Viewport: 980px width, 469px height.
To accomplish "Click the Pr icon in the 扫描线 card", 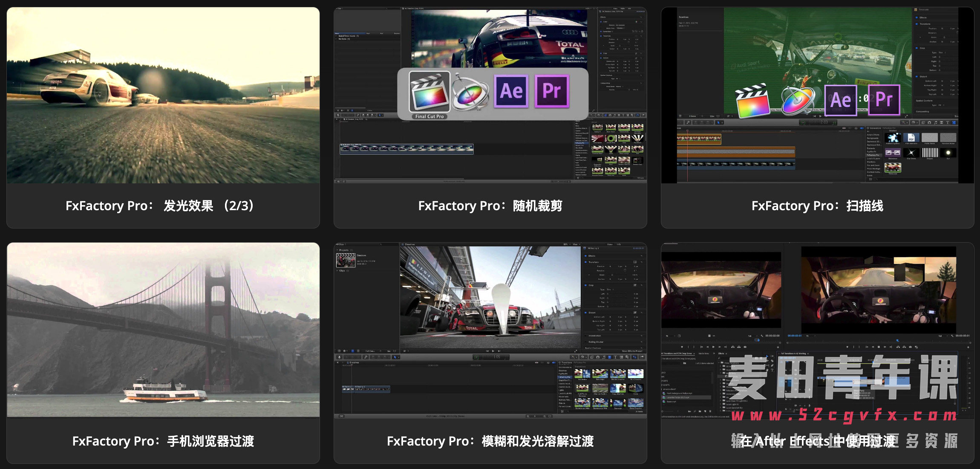I will click(x=884, y=100).
